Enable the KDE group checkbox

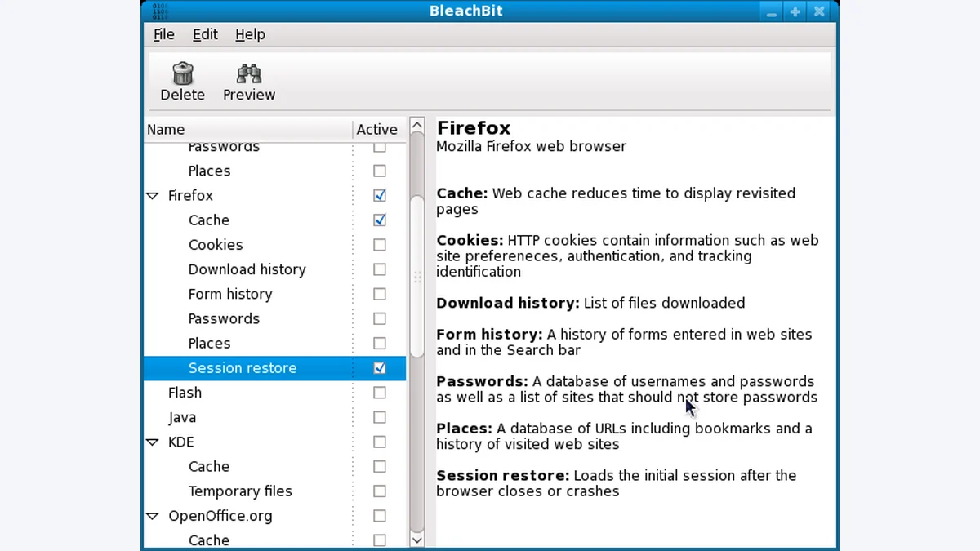(x=380, y=442)
